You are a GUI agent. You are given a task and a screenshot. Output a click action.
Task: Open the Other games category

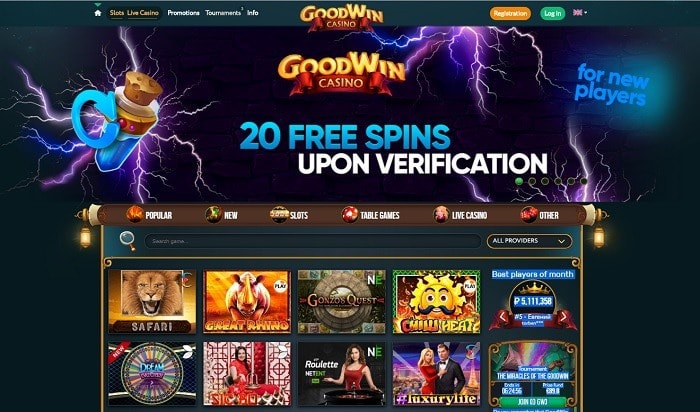tap(540, 215)
